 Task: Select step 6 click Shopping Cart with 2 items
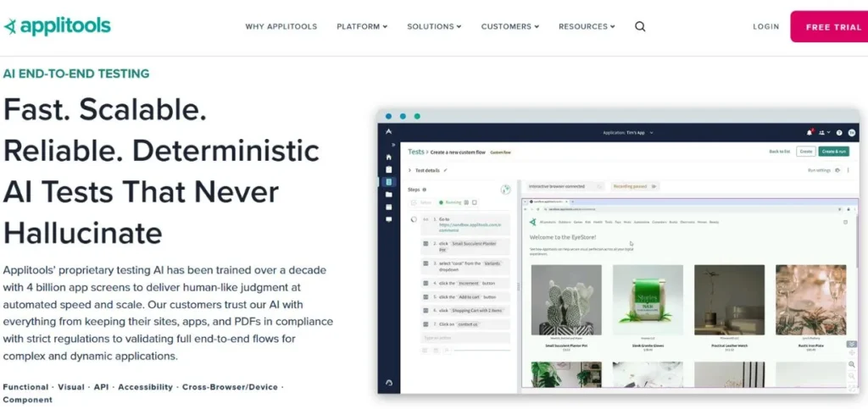tap(465, 311)
